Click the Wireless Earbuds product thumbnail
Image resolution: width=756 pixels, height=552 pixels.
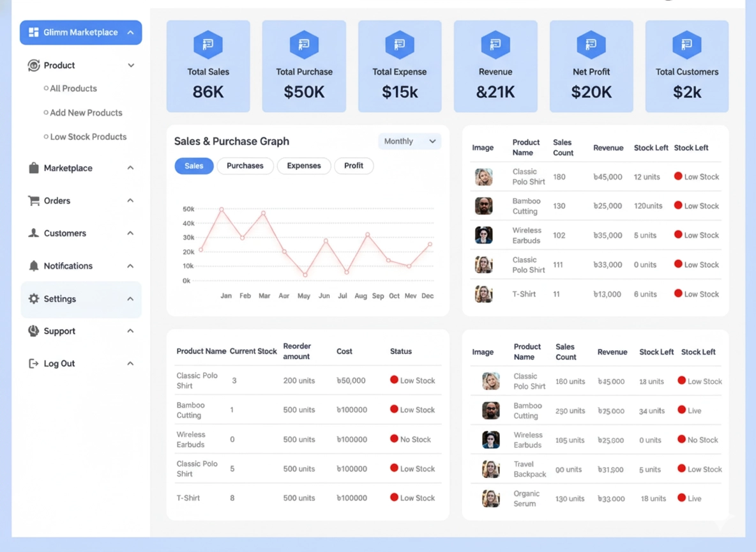(x=484, y=235)
